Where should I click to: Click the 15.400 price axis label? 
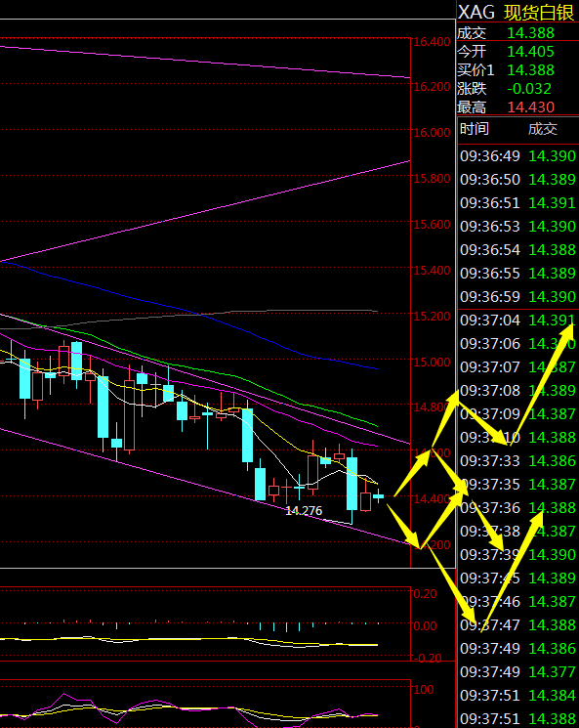tap(432, 271)
